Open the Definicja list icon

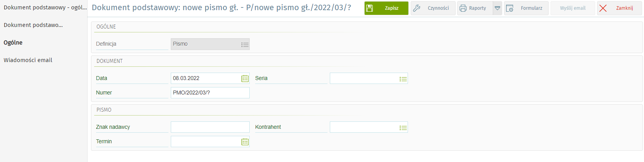(x=245, y=45)
